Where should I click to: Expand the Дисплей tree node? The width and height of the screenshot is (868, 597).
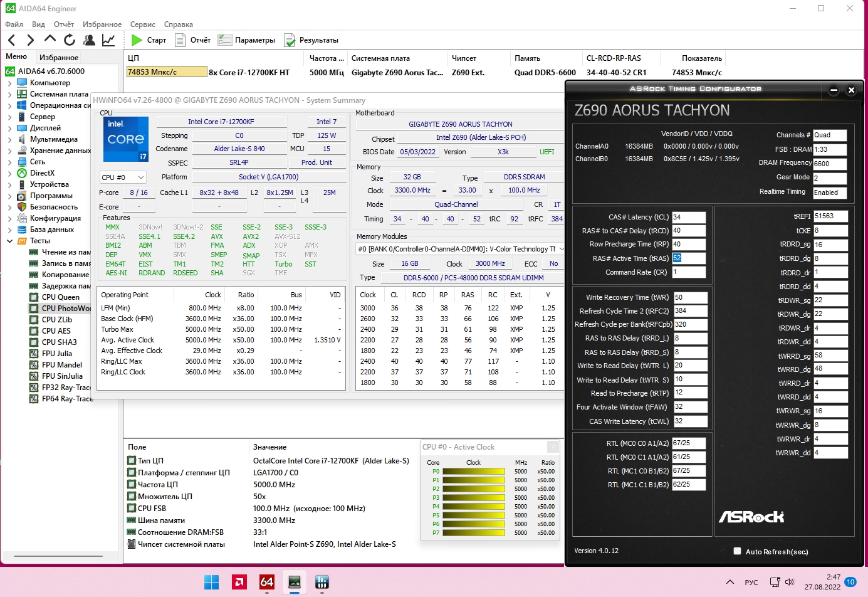click(10, 128)
